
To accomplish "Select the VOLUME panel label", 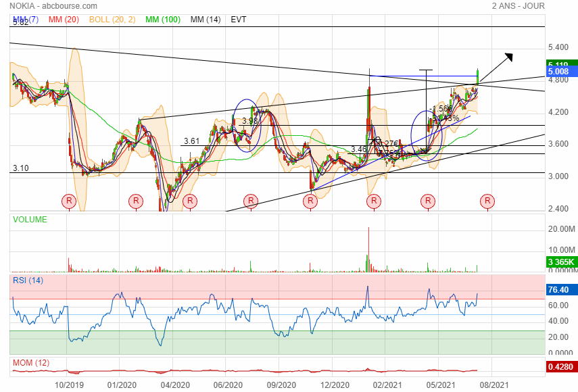I will pos(30,220).
